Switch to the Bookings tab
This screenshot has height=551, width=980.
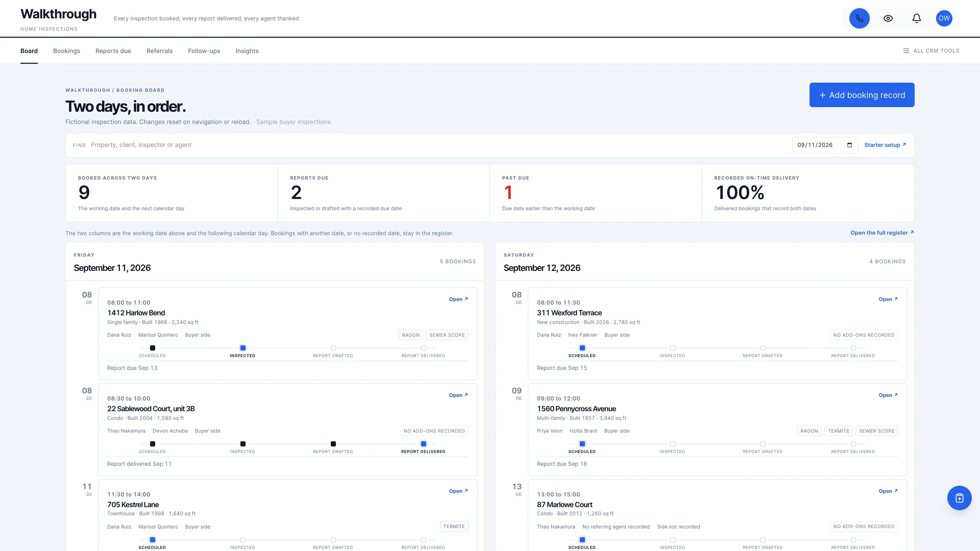click(x=67, y=51)
